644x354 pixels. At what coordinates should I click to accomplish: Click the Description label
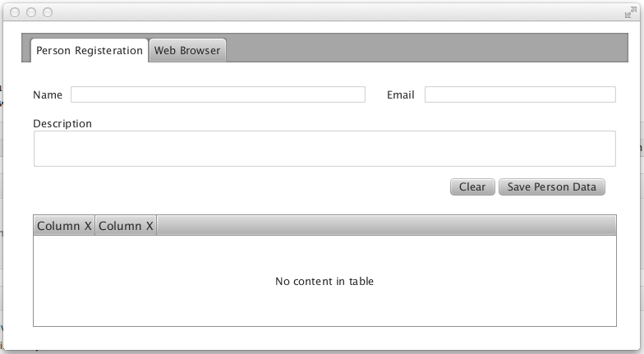(62, 123)
